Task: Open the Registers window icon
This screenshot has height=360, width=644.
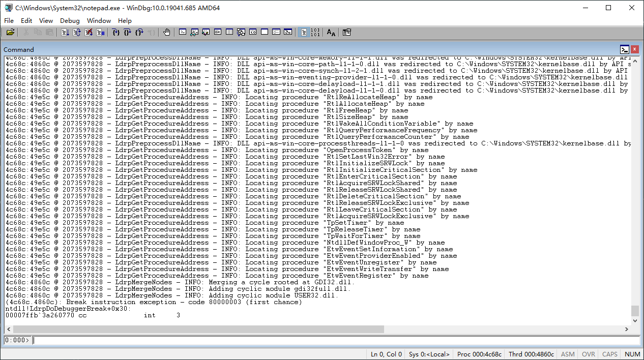Action: [x=217, y=32]
